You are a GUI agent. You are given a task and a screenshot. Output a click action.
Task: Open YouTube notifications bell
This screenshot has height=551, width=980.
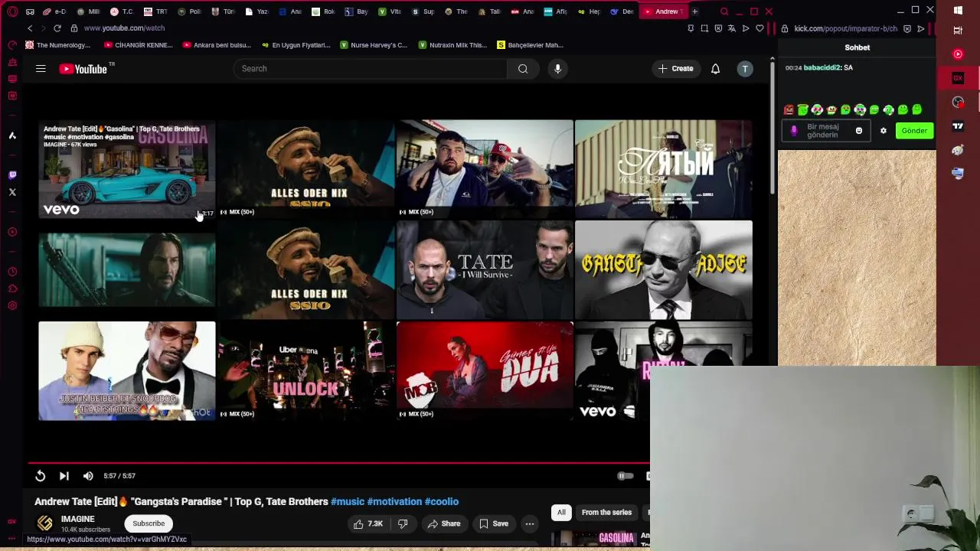[715, 69]
